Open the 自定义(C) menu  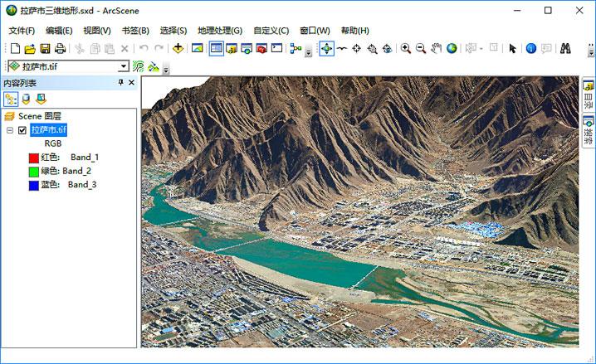271,31
